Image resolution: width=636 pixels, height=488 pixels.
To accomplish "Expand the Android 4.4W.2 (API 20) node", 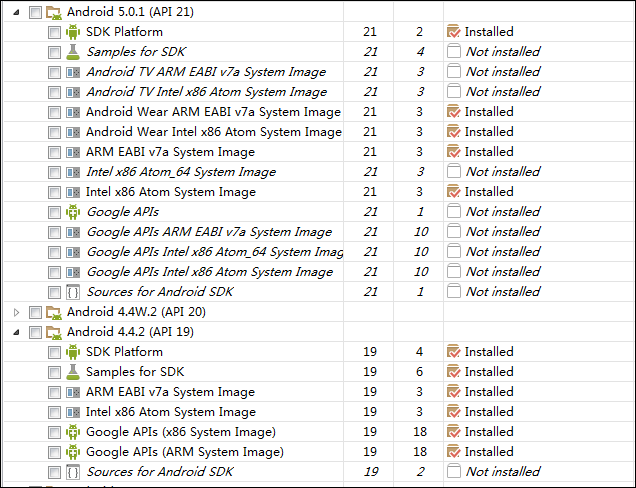I will 16,312.
